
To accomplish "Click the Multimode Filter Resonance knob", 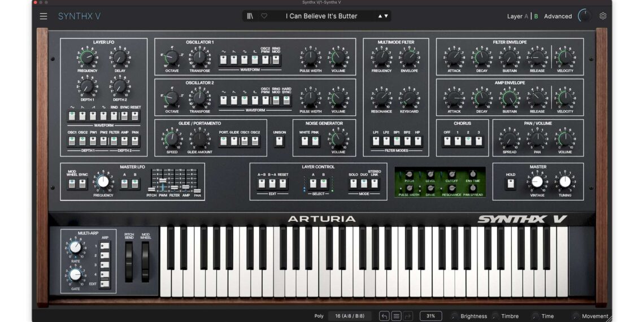I will point(381,98).
